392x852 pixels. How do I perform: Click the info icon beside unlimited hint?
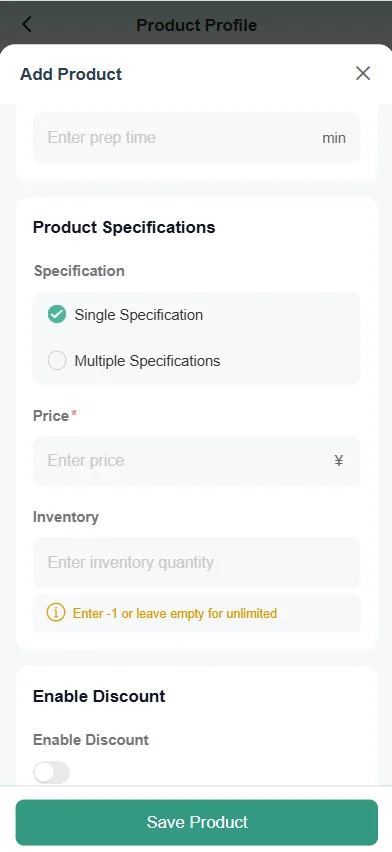(55, 613)
